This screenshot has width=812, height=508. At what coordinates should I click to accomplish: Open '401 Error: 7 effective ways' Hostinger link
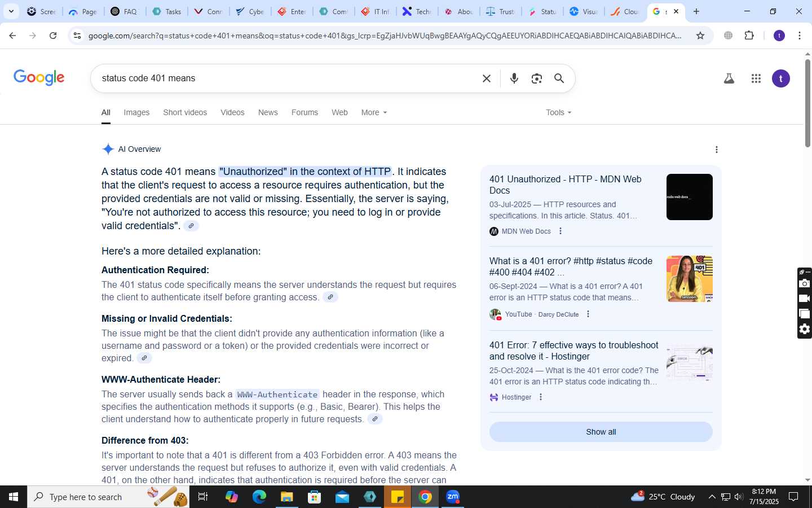pyautogui.click(x=573, y=351)
